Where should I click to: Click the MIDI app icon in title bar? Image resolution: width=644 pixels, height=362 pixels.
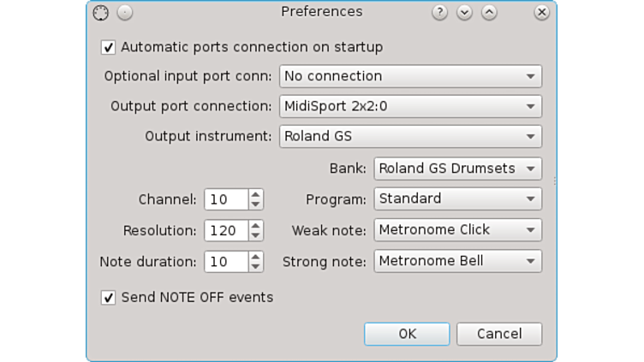point(101,13)
